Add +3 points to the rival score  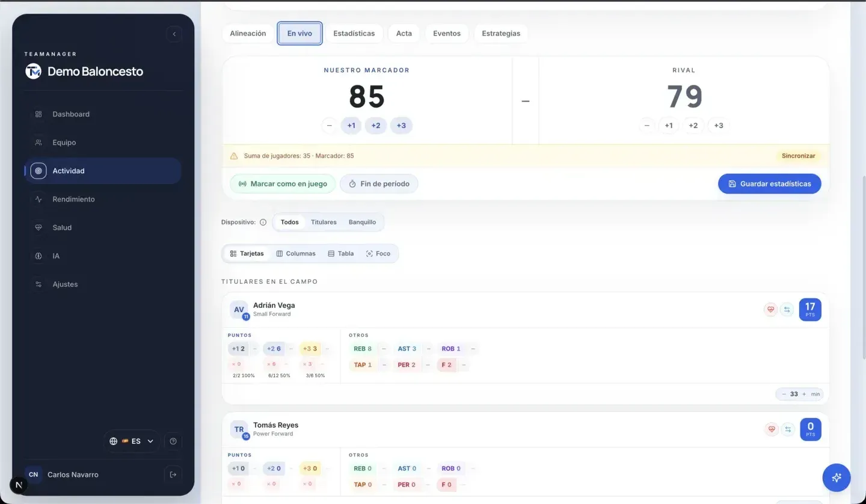(x=718, y=126)
